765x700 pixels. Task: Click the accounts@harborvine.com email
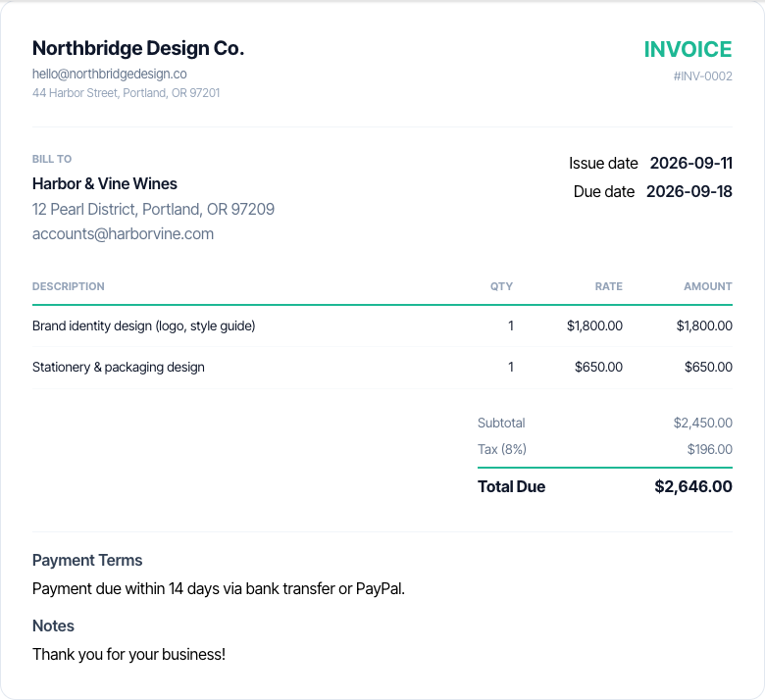tap(123, 234)
